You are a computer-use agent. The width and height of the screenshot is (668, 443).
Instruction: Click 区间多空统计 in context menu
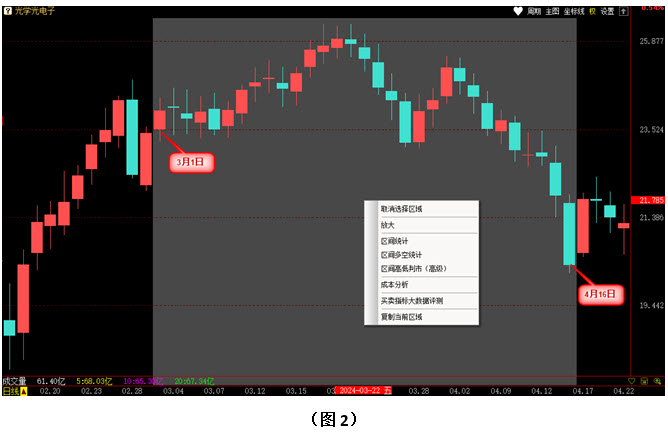[x=400, y=255]
